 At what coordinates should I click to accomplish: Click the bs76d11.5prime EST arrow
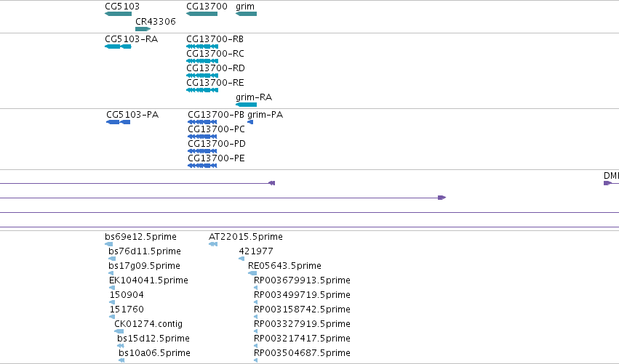(112, 259)
